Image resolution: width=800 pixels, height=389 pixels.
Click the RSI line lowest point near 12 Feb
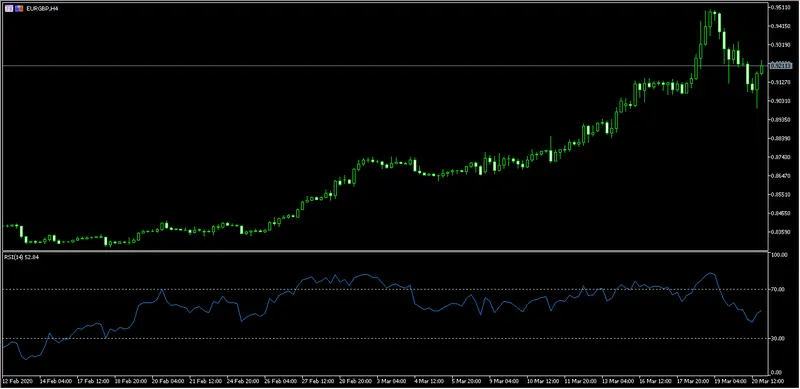pos(26,359)
